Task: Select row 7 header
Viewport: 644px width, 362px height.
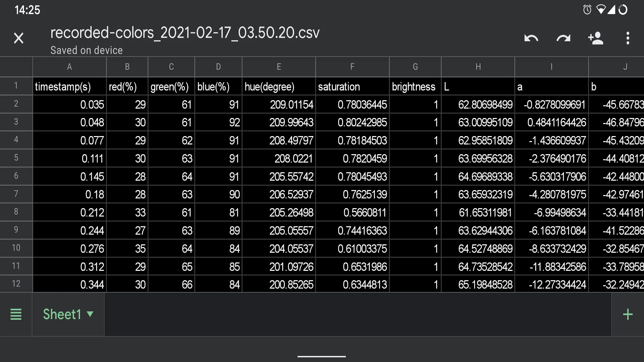Action: pos(16,194)
